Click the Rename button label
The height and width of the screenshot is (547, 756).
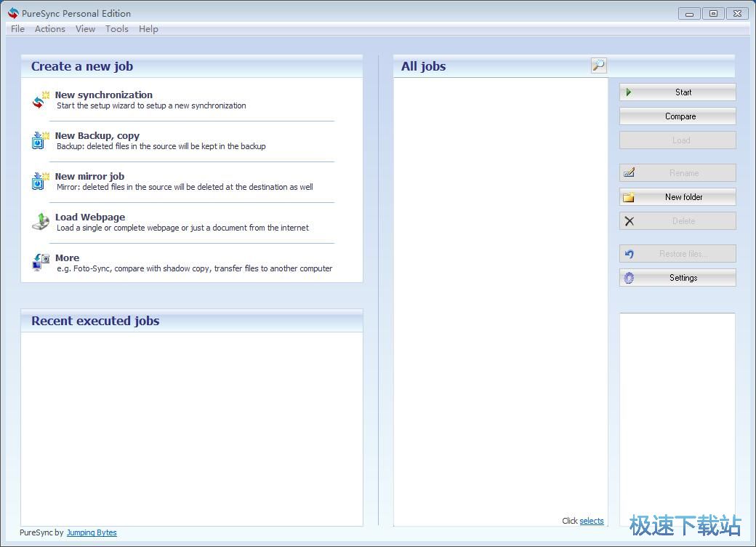pos(684,172)
